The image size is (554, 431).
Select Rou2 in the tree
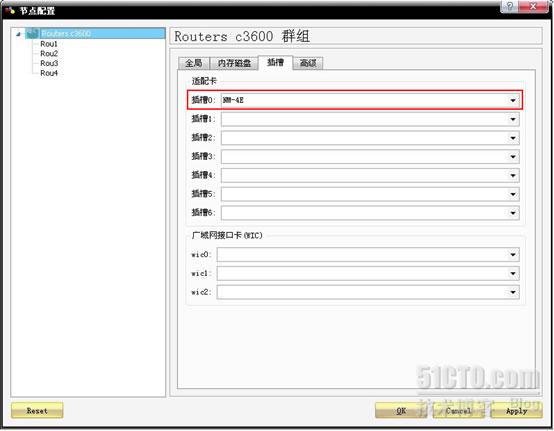click(49, 54)
